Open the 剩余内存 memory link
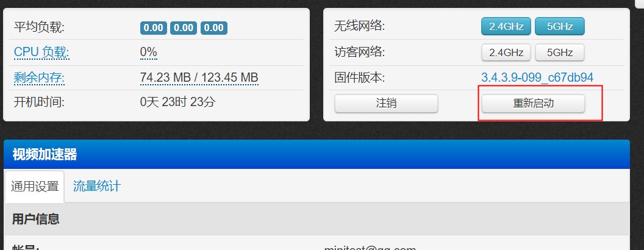644x250 pixels. coord(39,77)
